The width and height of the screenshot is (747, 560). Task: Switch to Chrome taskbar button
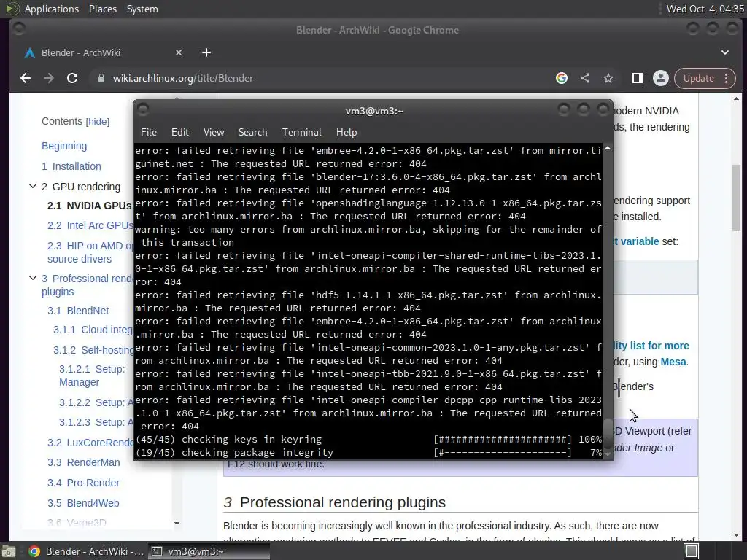point(86,551)
